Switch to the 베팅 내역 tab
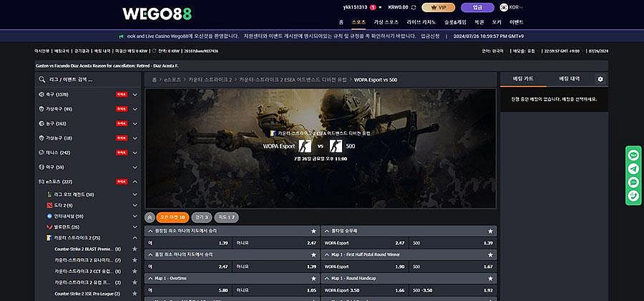Viewport: 644px width, 301px height. (x=570, y=79)
